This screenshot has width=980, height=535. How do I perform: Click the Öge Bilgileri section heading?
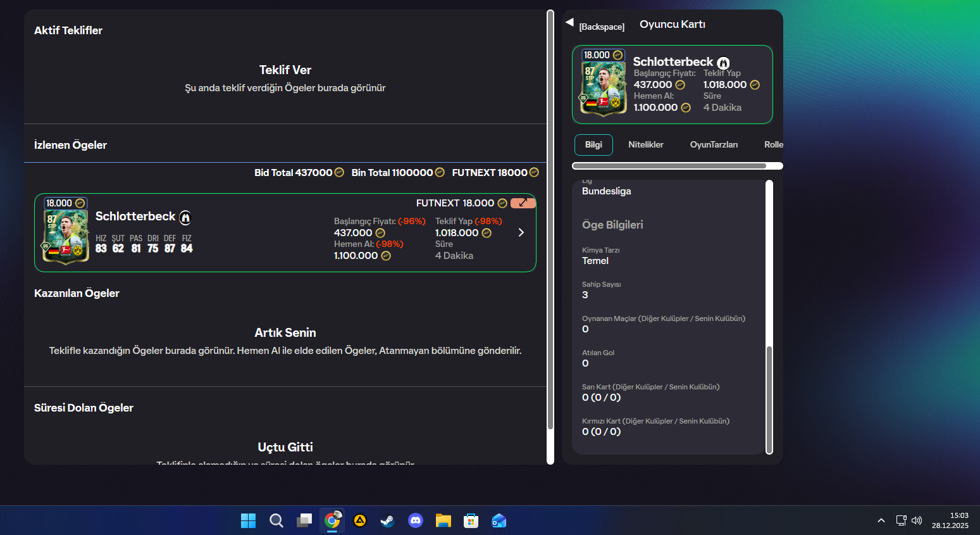click(x=612, y=225)
